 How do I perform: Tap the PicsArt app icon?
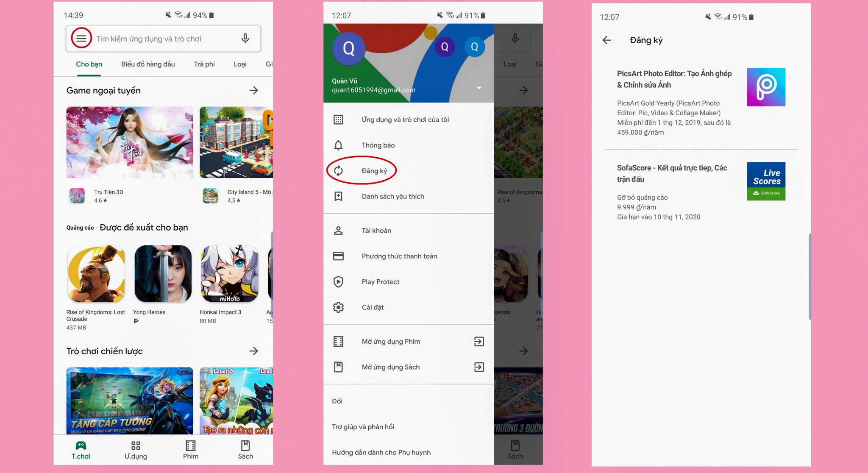pyautogui.click(x=766, y=87)
